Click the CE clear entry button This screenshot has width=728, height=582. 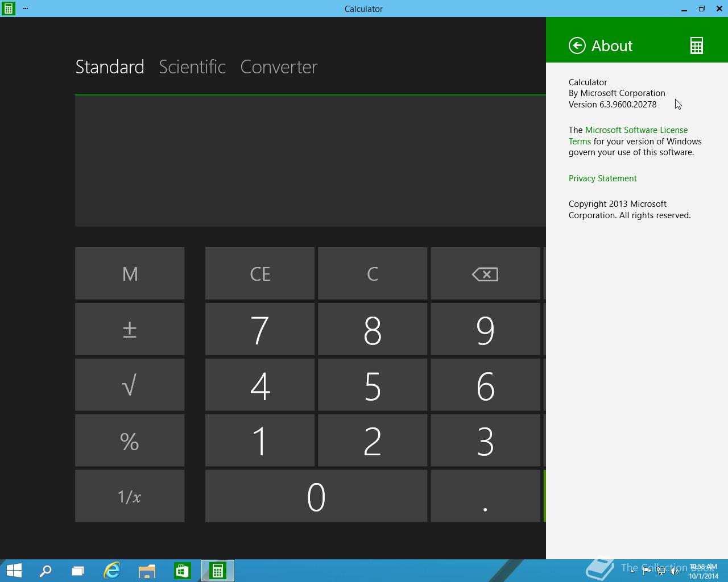tap(260, 273)
